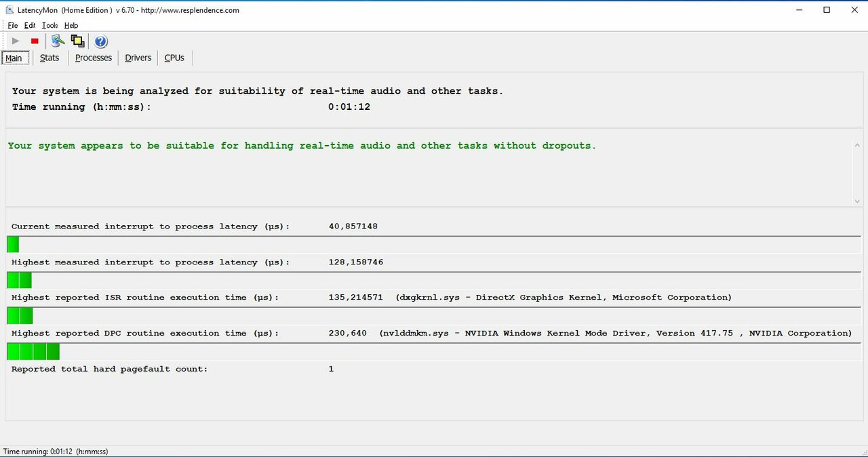Click the overlapping yellow windows toolbar icon
868x457 pixels.
click(x=77, y=41)
